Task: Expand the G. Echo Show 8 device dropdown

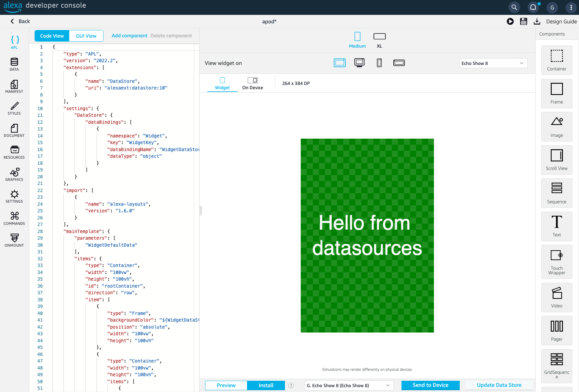Action: coord(349,385)
